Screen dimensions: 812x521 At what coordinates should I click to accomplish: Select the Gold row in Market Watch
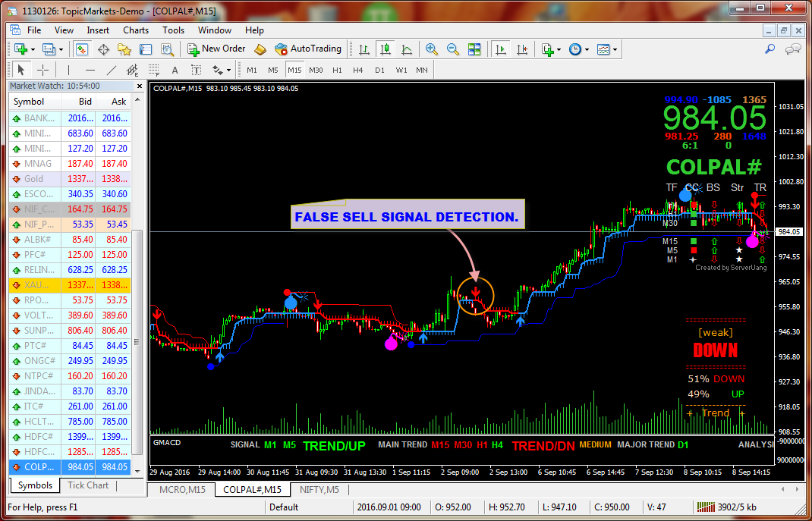point(70,178)
